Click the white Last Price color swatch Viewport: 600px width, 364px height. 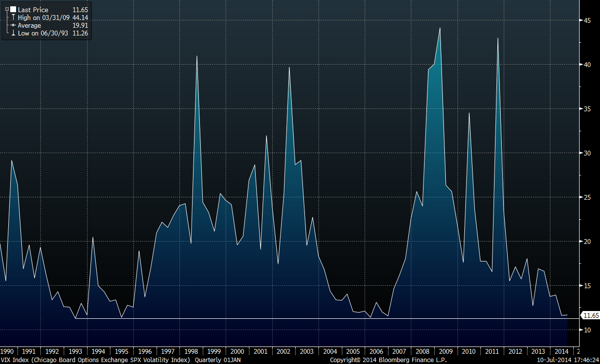[13, 9]
